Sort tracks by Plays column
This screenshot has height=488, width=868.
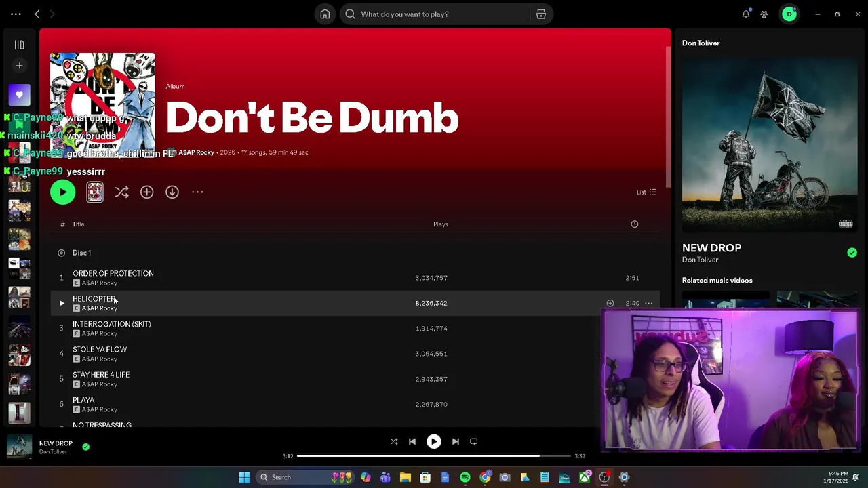click(x=441, y=224)
